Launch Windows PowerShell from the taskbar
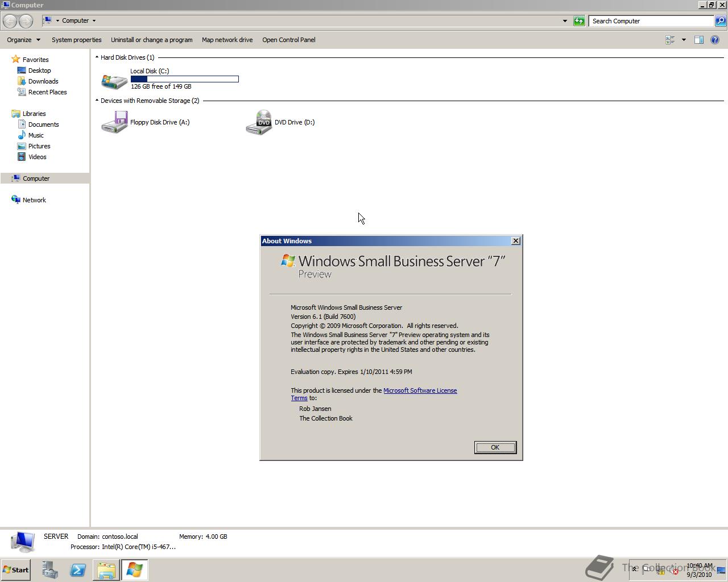728x582 pixels. (78, 569)
